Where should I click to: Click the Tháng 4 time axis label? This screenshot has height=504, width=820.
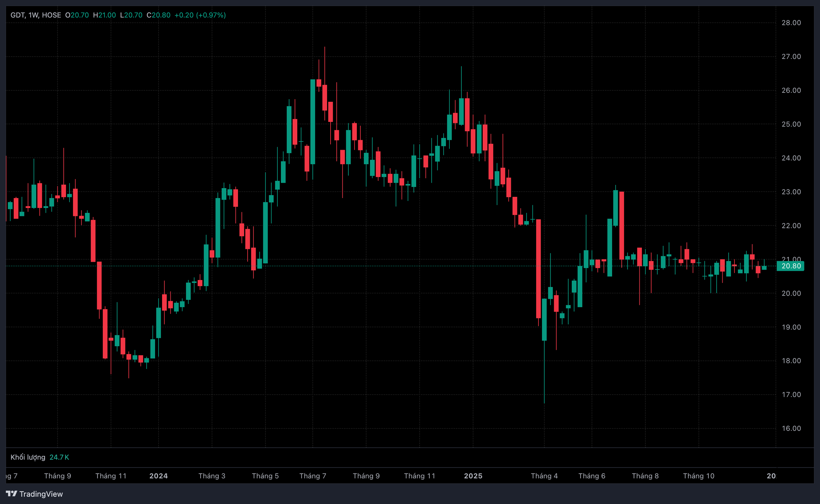544,476
